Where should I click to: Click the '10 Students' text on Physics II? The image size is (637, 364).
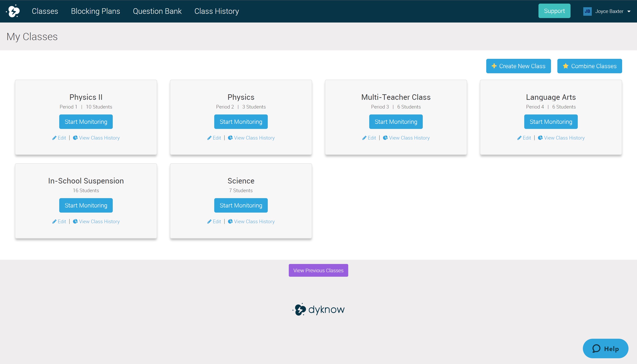point(99,107)
